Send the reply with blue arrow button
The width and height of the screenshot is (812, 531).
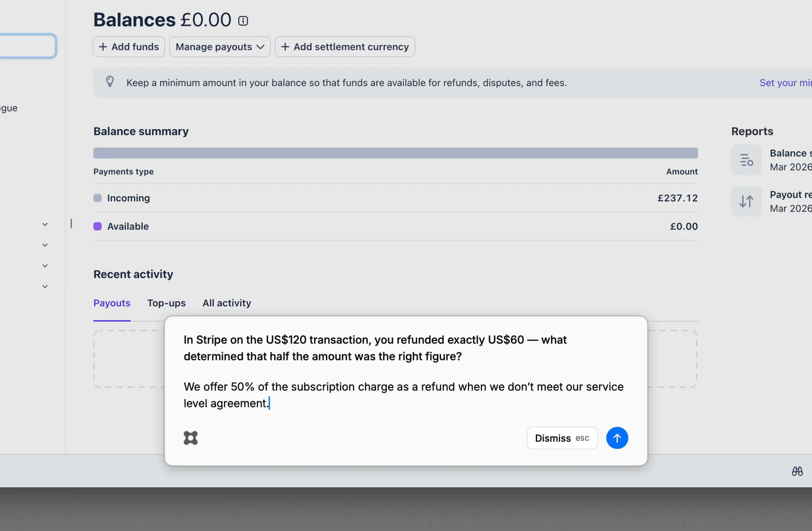point(617,438)
